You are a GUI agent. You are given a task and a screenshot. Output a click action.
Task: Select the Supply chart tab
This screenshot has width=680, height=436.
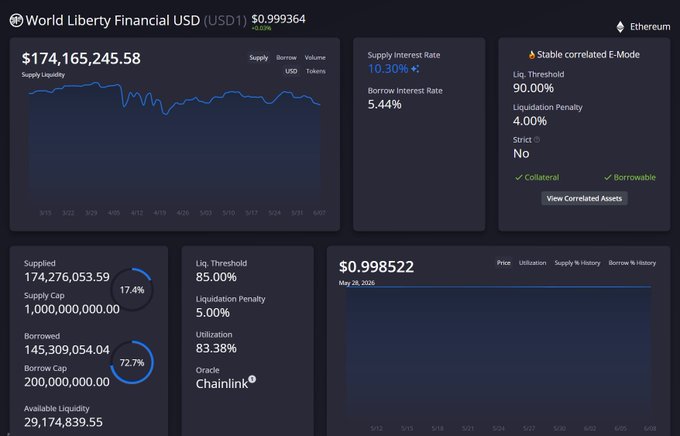(x=258, y=58)
